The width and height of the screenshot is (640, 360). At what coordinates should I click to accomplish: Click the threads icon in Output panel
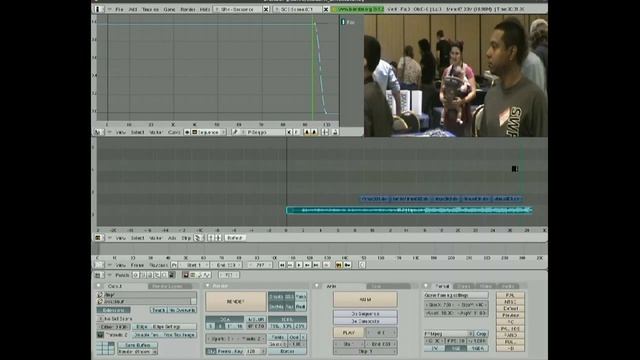(x=100, y=334)
